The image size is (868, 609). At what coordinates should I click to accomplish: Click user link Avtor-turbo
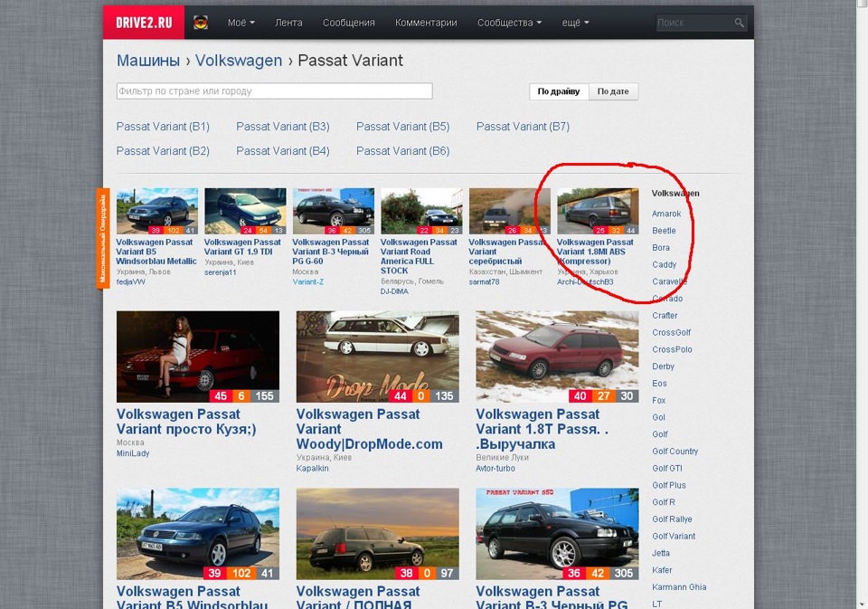(495, 468)
